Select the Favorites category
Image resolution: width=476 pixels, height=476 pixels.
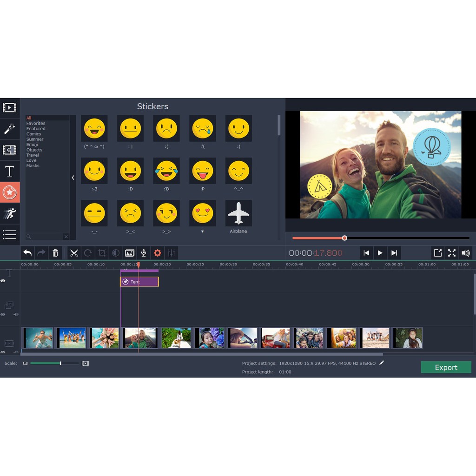pyautogui.click(x=35, y=123)
